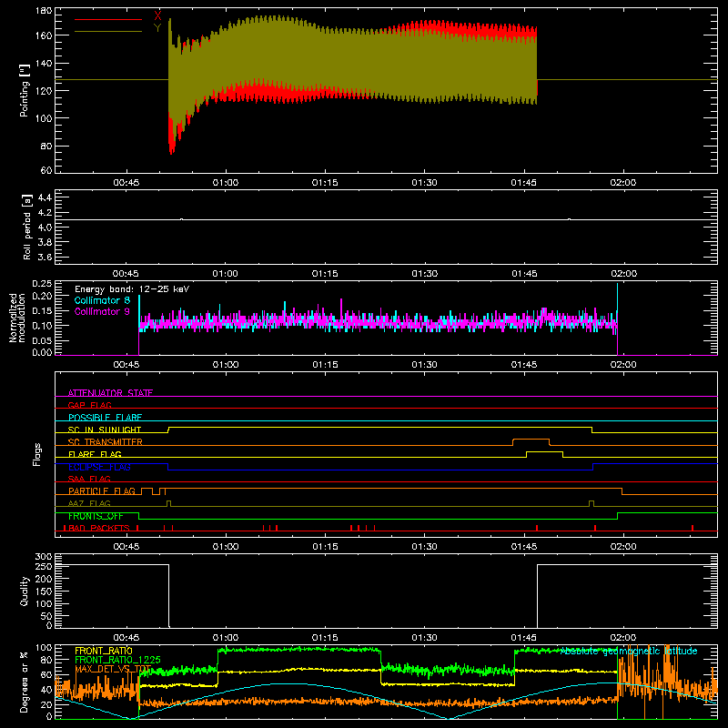Click the green 'FRONTS_OFF' label
Viewport: 728px width, 728px height.
point(96,516)
